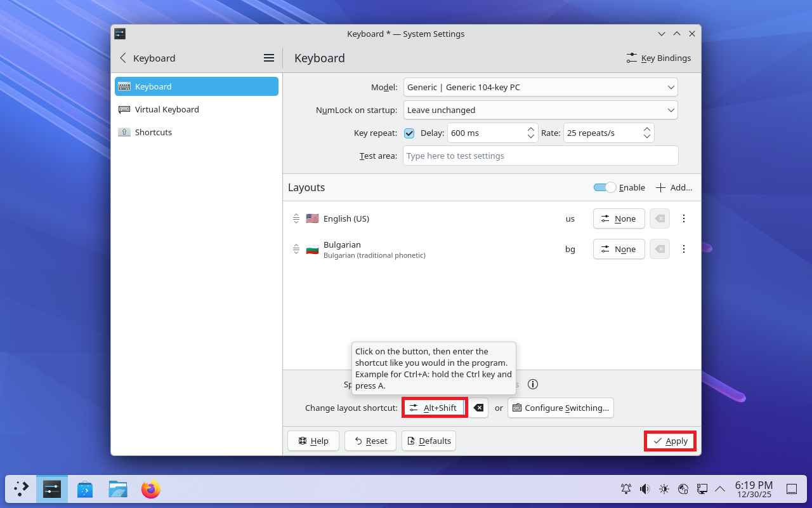Open the keyboard Model dropdown
Screen dimensions: 812x508
540,87
